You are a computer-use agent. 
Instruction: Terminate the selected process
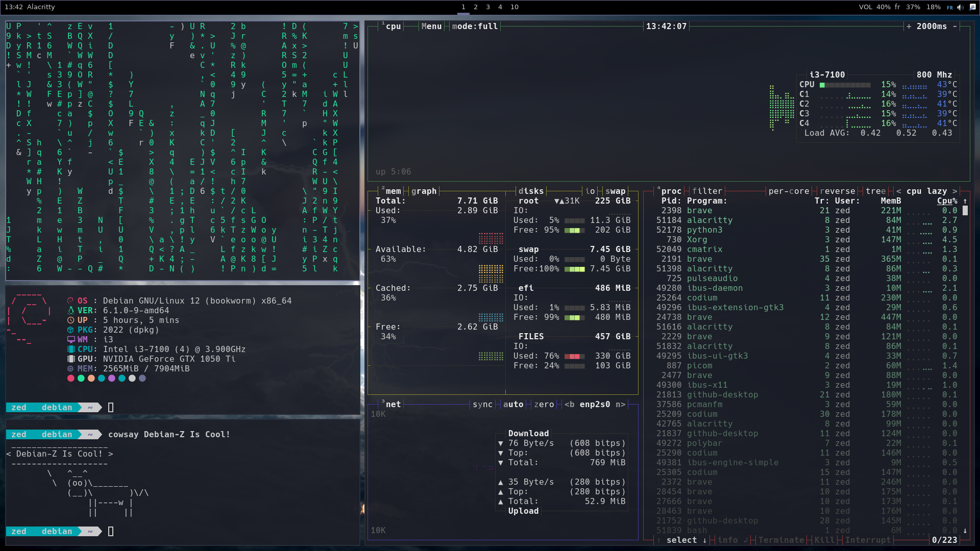781,540
